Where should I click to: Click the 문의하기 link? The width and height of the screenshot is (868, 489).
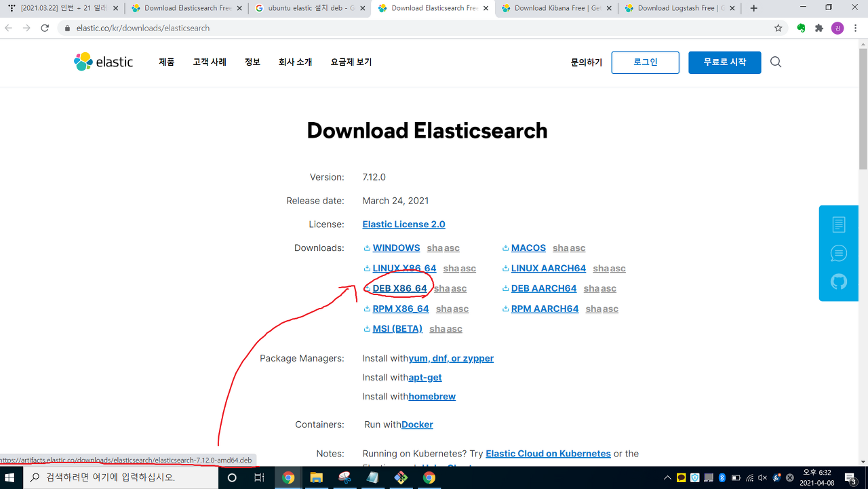coord(587,62)
